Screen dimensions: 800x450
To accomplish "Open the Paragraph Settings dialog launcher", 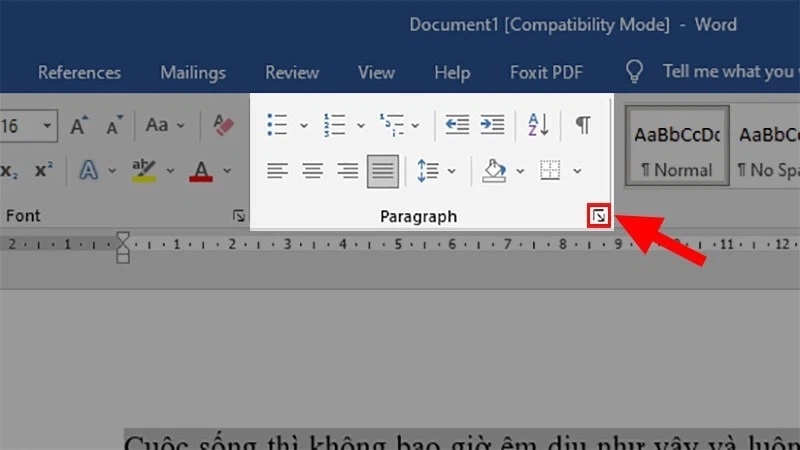I will pyautogui.click(x=598, y=216).
